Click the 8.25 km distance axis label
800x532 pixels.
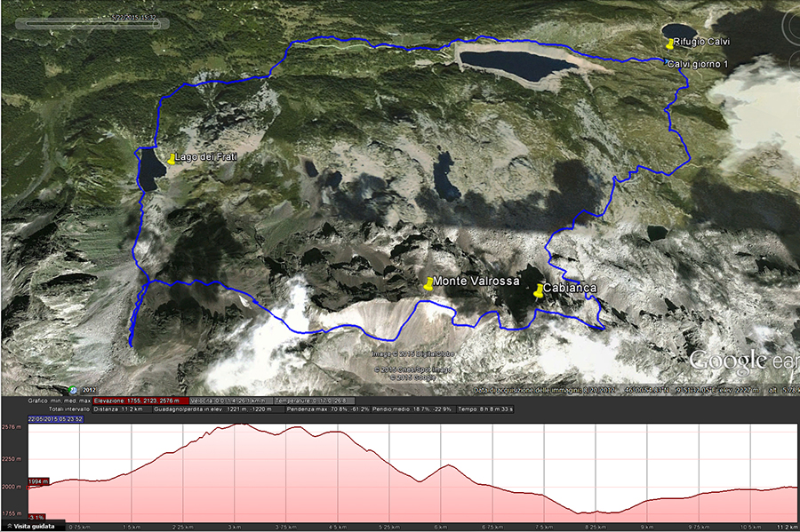click(595, 527)
